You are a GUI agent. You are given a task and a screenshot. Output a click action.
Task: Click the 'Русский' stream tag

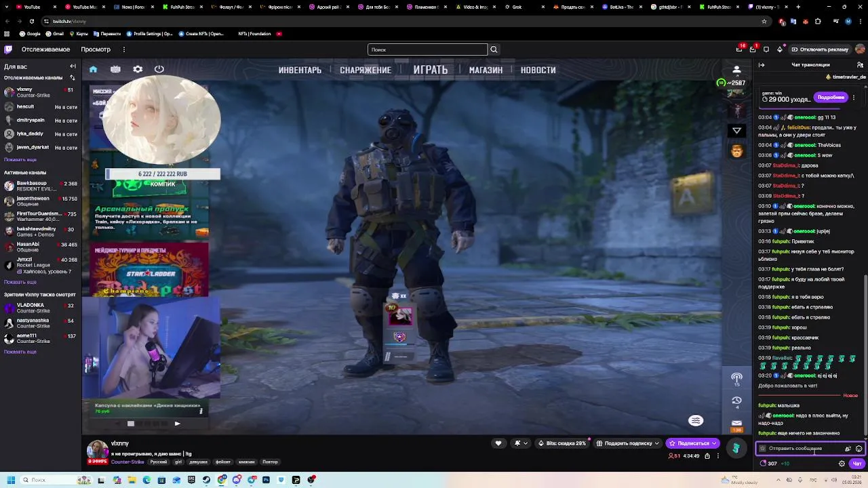(x=158, y=462)
